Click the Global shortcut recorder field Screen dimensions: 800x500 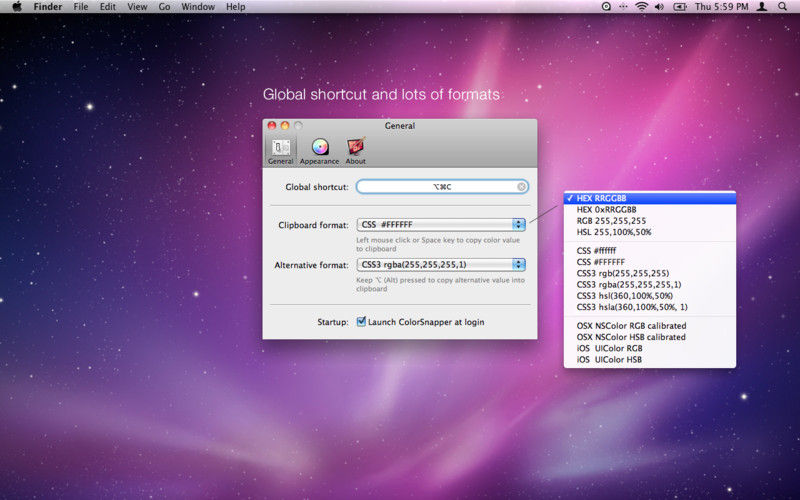(442, 187)
